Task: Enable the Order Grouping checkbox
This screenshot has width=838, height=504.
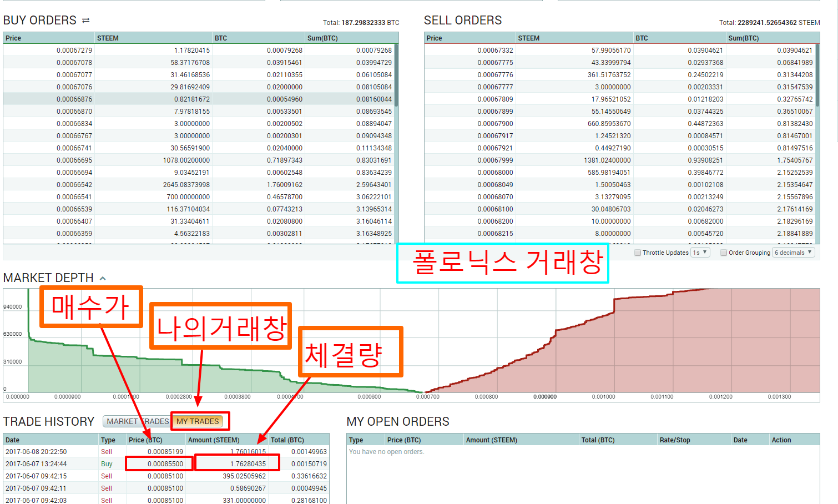Action: coord(723,252)
